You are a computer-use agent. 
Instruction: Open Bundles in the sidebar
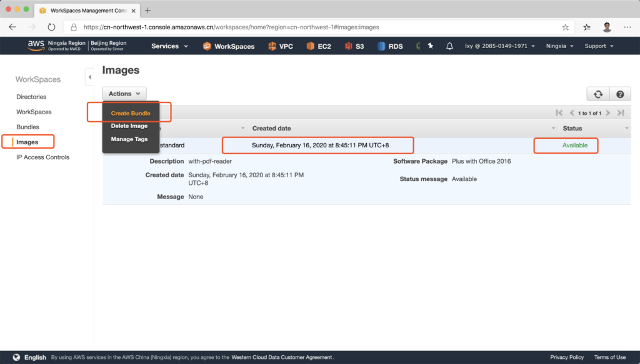click(x=27, y=127)
